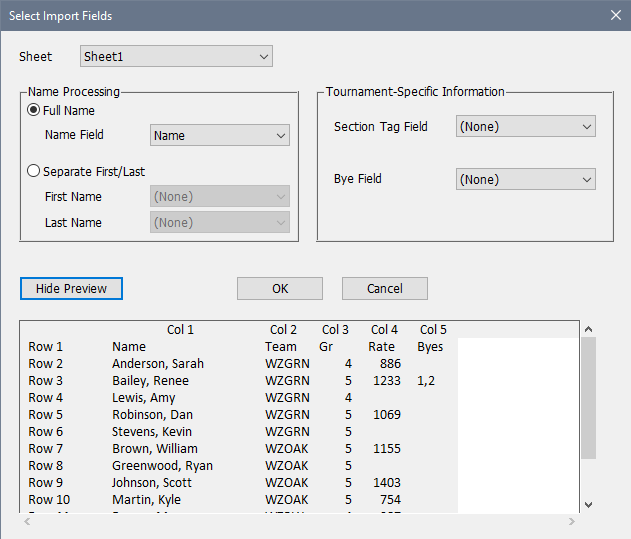Select the Johnson, Scott row
This screenshot has width=631, height=539.
(x=153, y=483)
